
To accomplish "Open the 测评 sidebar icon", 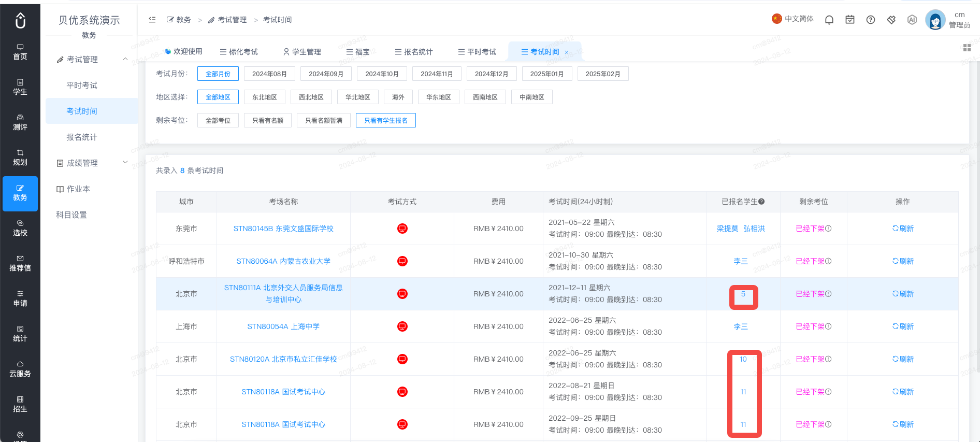I will pos(20,123).
